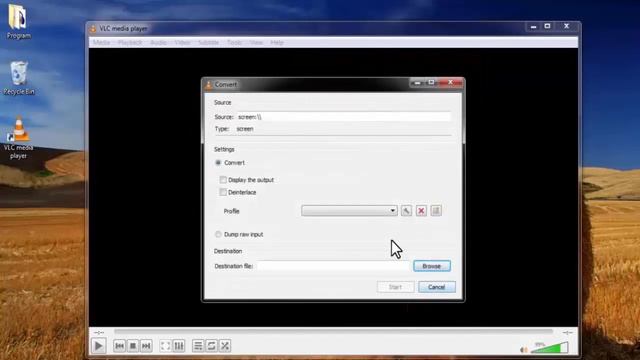640x360 pixels.
Task: Skip to next media track
Action: click(146, 346)
